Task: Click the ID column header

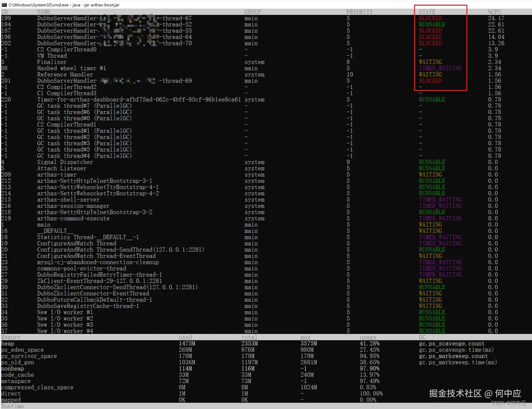Action: coord(4,12)
